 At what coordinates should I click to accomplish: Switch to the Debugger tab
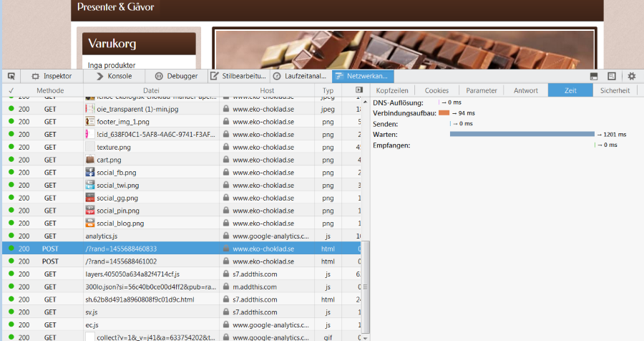[177, 76]
